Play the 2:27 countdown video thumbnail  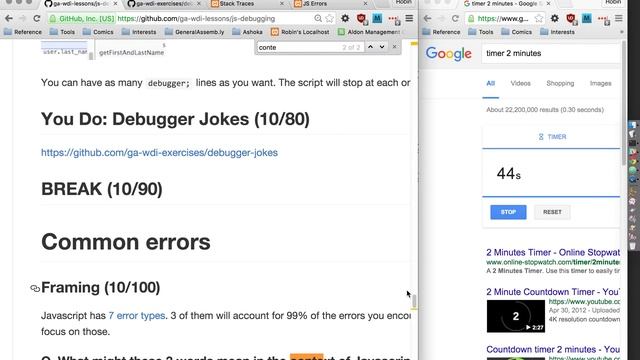coord(516,316)
